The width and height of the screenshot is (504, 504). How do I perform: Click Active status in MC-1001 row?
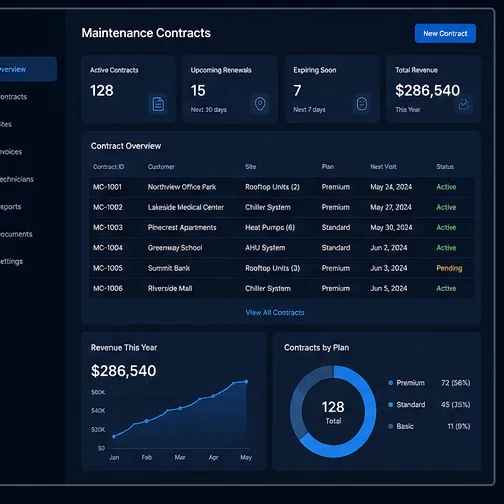[x=446, y=187]
